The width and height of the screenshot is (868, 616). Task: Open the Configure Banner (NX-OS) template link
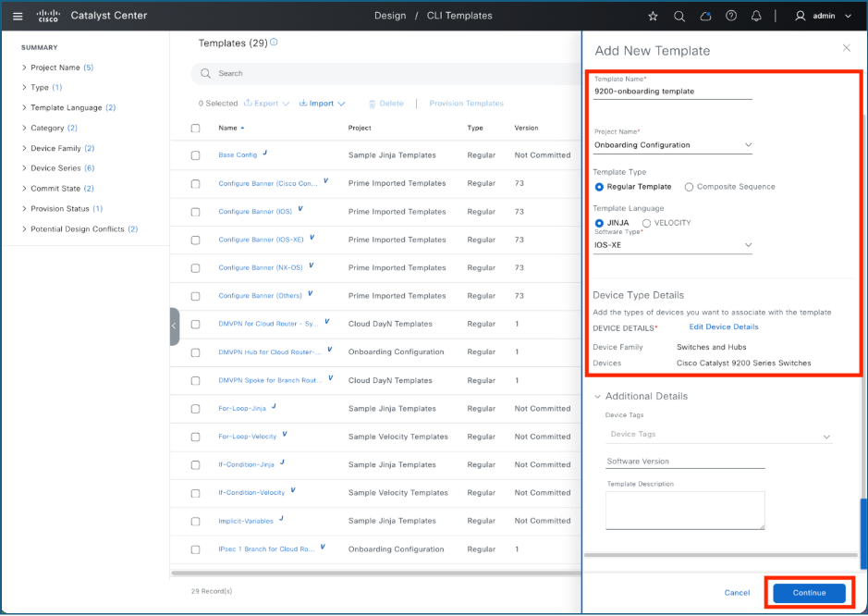pos(261,267)
